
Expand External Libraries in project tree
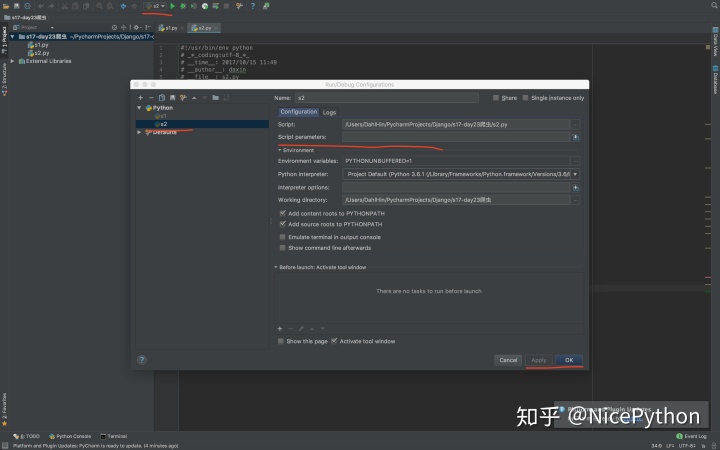coord(12,61)
